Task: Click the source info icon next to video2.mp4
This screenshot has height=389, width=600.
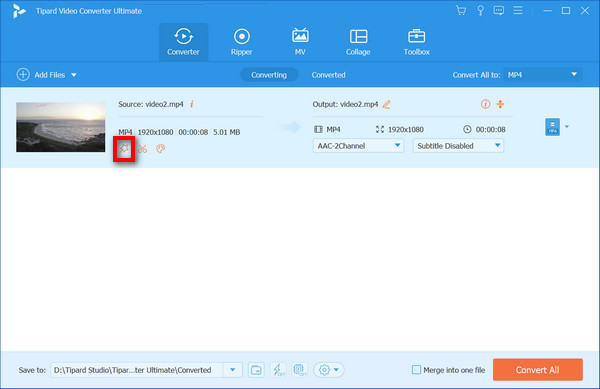Action: [192, 104]
